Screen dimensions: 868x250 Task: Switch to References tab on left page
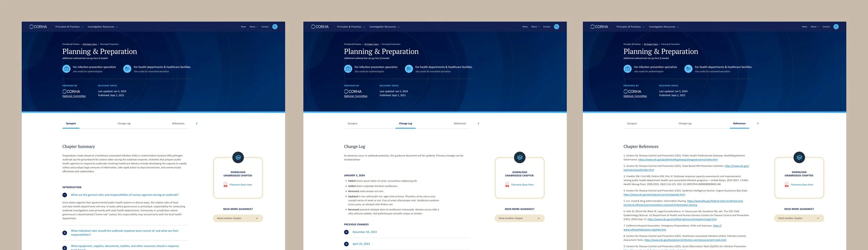pos(178,123)
